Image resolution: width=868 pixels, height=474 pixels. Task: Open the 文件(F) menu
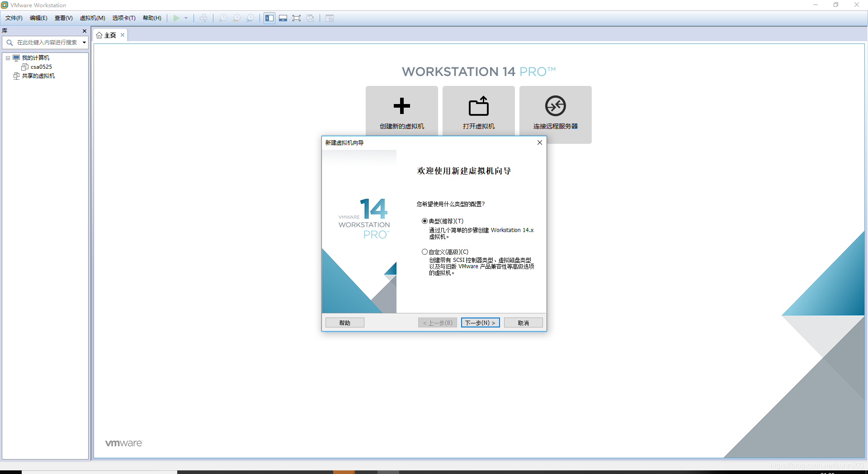pyautogui.click(x=14, y=18)
